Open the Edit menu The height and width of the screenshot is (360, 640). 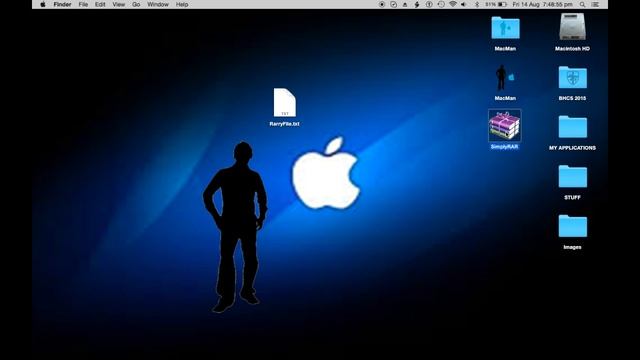click(100, 4)
